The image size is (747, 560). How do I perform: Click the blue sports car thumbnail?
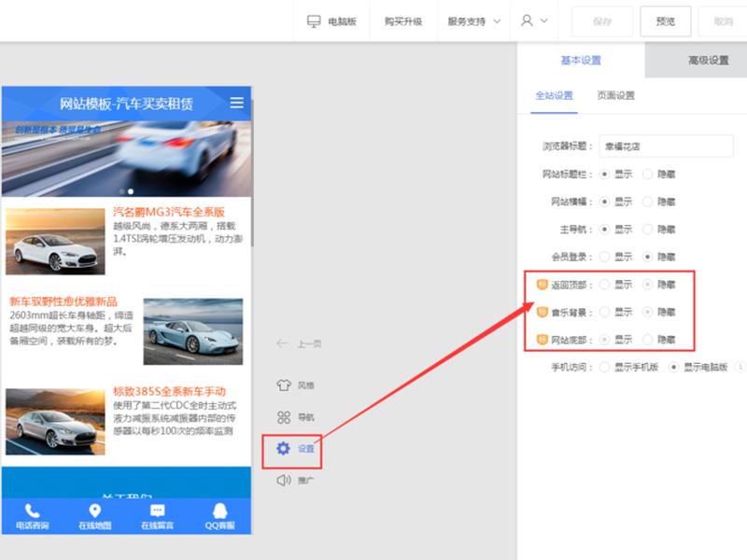(x=193, y=331)
